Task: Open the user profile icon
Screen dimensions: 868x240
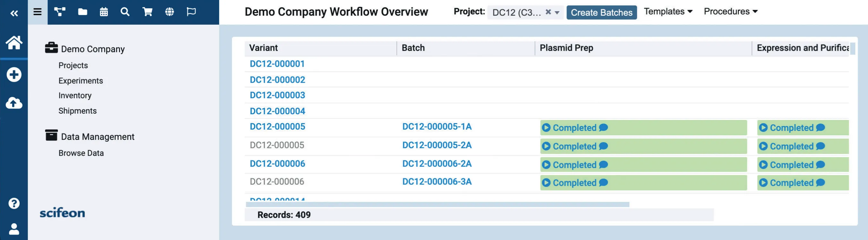Action: (14, 229)
